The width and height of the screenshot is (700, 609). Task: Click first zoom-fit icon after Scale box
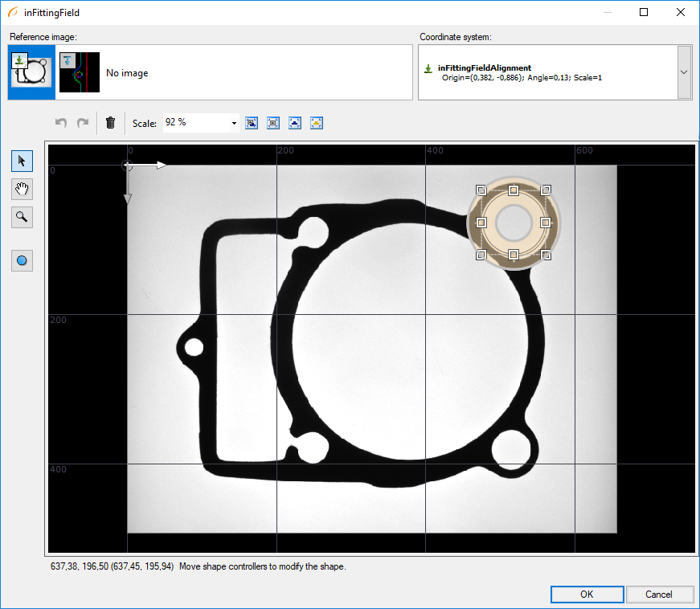click(x=252, y=123)
